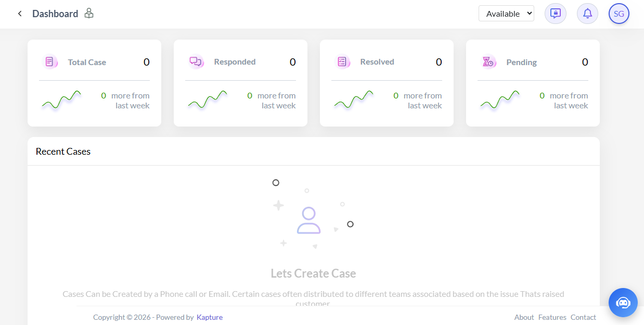Image resolution: width=644 pixels, height=325 pixels.
Task: Go to the Features footer link
Action: [x=552, y=317]
